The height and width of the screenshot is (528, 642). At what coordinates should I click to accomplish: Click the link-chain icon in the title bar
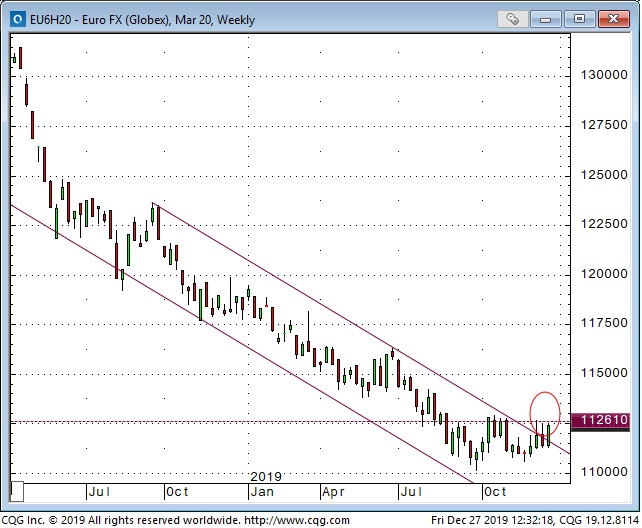click(x=512, y=19)
